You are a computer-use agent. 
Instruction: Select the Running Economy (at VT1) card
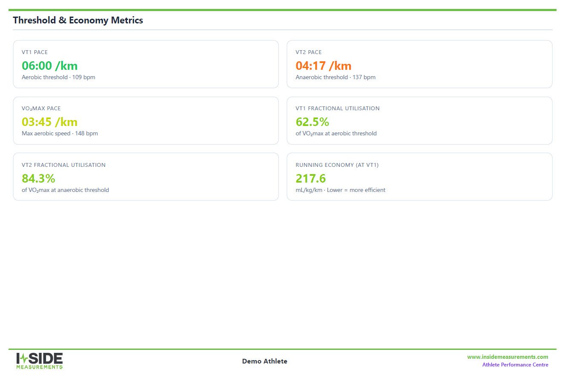(x=419, y=177)
